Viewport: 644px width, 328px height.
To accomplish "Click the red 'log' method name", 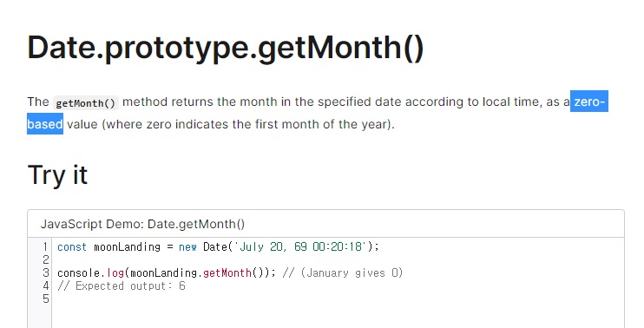I will [115, 273].
